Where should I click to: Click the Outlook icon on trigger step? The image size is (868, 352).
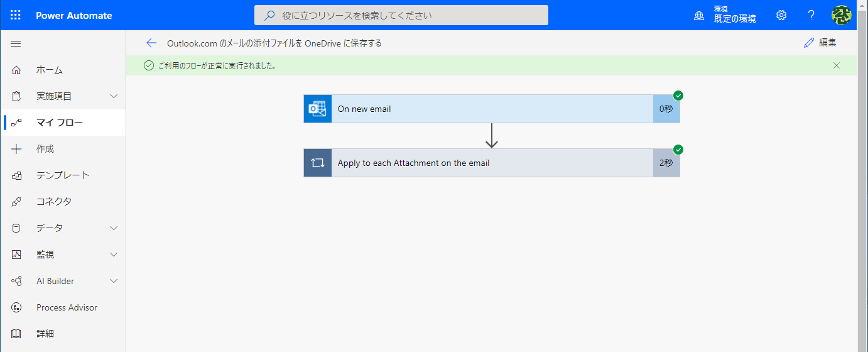[318, 109]
